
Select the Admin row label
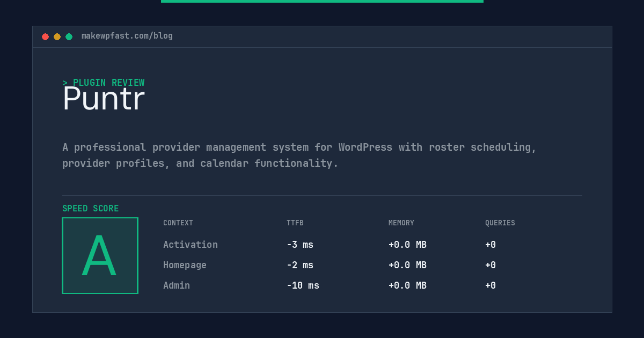(x=177, y=285)
